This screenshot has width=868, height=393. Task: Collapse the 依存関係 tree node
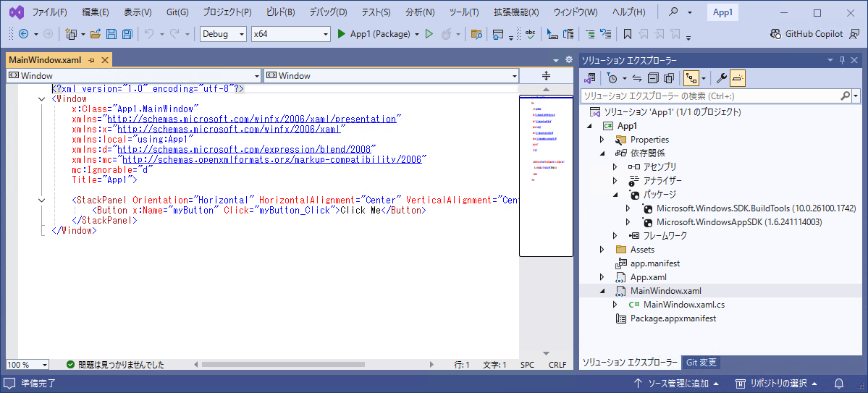point(602,153)
